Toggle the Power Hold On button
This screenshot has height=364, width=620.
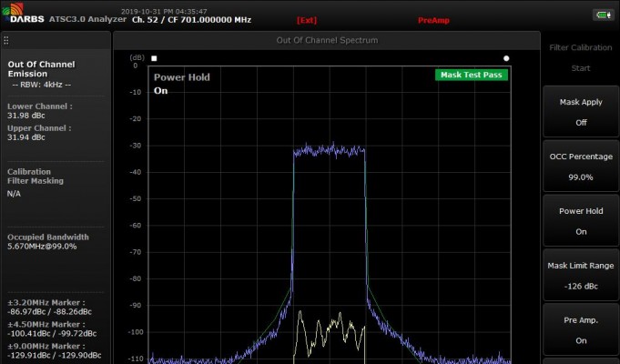click(581, 221)
